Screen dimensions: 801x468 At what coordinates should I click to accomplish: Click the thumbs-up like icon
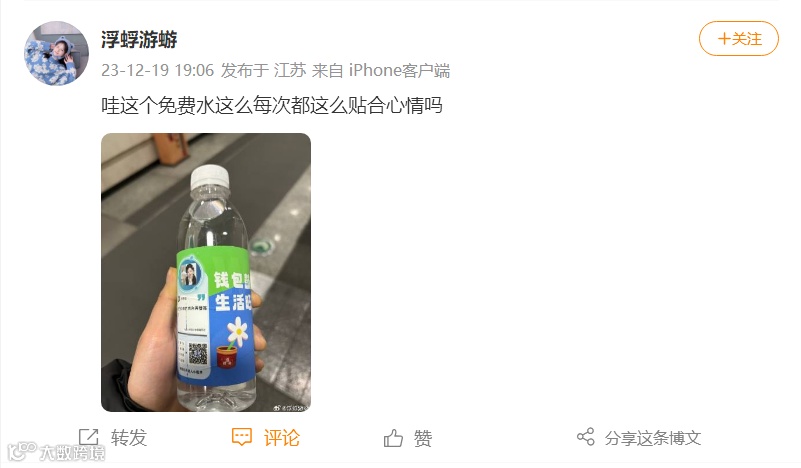pyautogui.click(x=393, y=438)
